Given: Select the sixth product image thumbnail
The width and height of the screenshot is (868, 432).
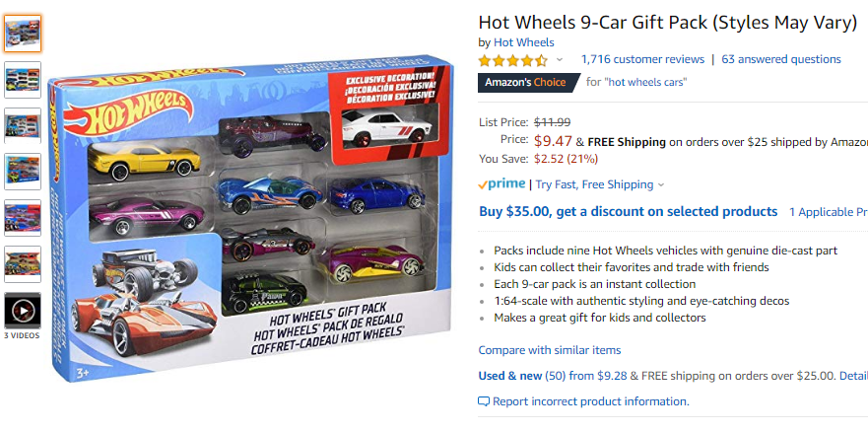Looking at the screenshot, I should pyautogui.click(x=23, y=264).
